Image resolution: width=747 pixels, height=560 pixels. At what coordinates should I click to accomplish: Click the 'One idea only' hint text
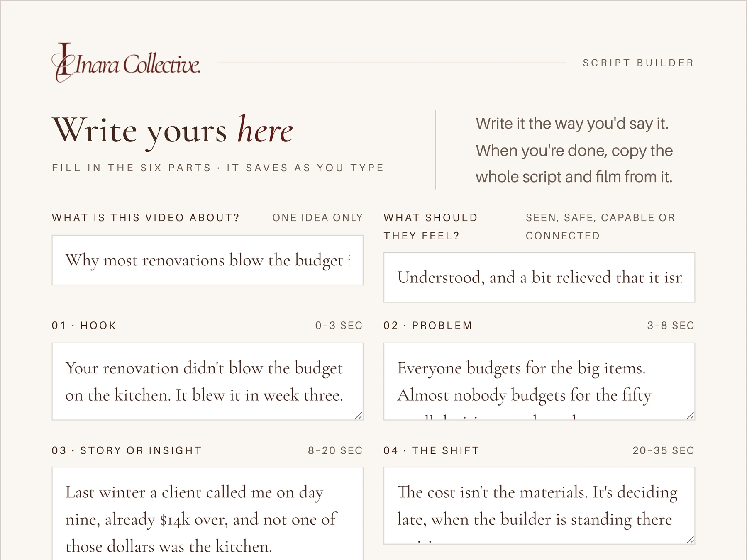(317, 218)
